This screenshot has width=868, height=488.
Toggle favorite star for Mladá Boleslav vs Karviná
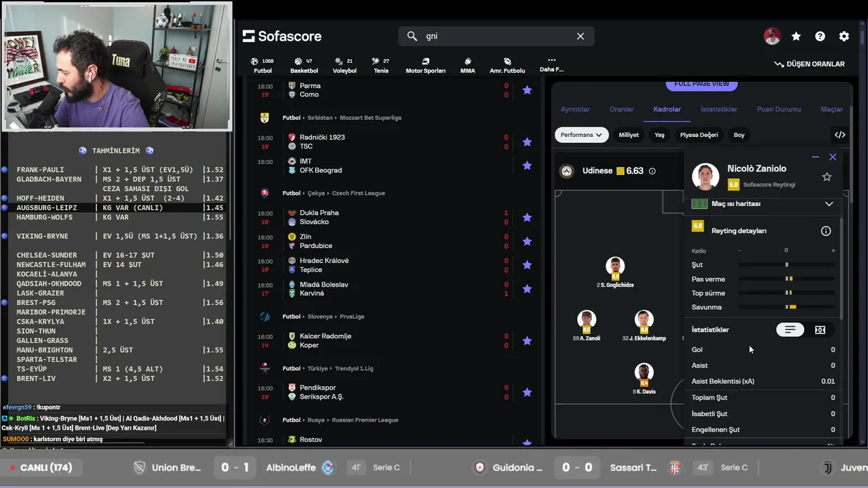527,289
